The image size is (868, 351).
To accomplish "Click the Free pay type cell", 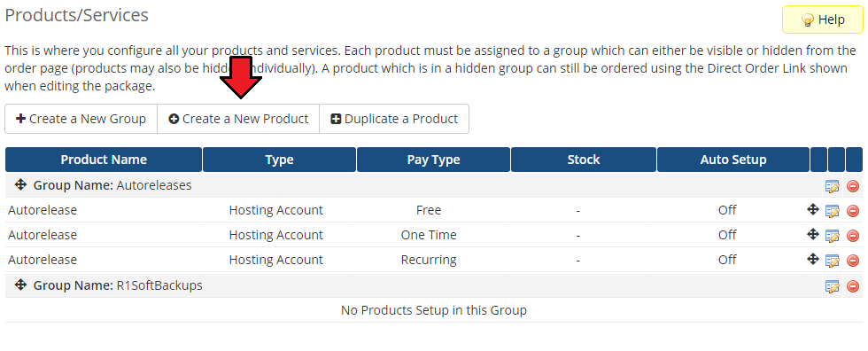I will click(429, 210).
